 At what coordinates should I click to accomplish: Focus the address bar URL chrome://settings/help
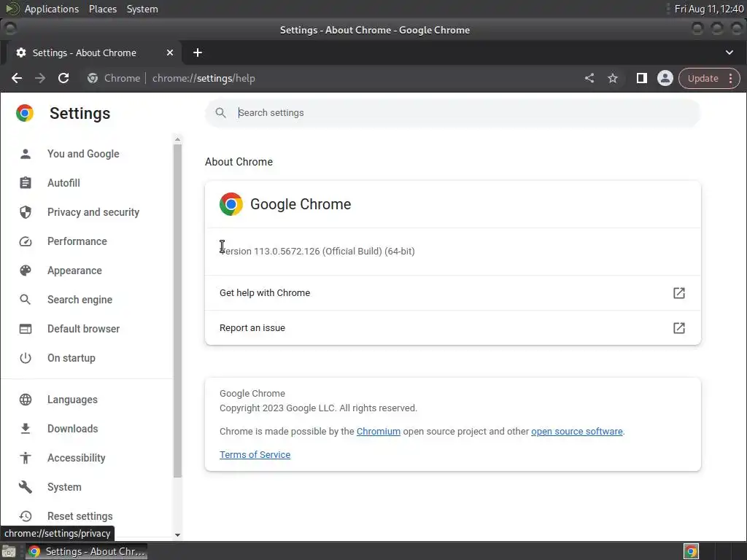click(x=204, y=78)
